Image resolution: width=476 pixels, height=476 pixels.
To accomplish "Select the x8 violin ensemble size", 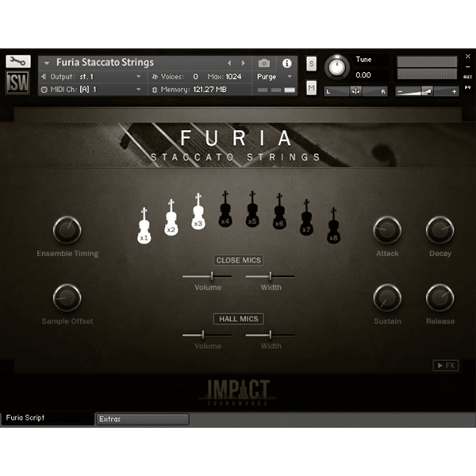I will coord(333,226).
